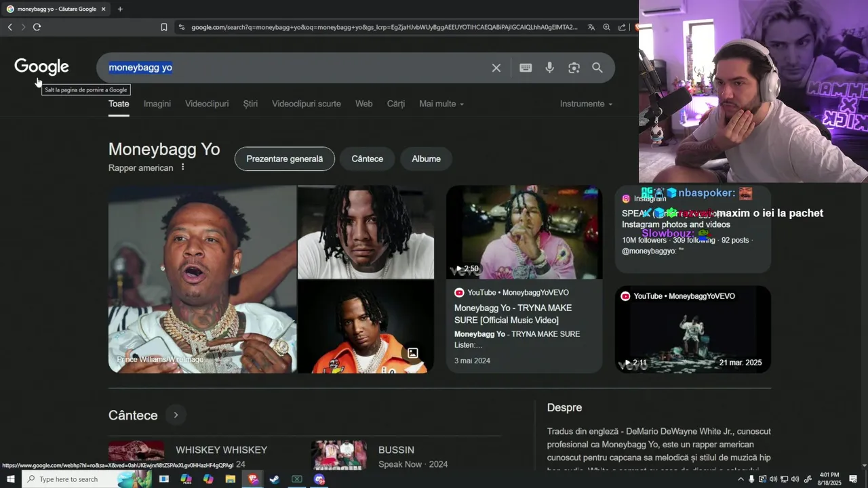Reload the current browser page

tap(37, 27)
